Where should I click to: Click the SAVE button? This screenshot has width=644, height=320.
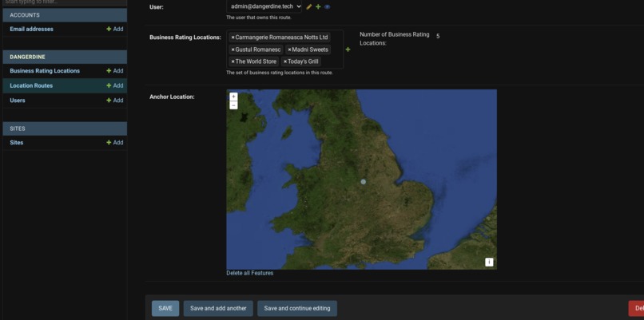tap(165, 309)
